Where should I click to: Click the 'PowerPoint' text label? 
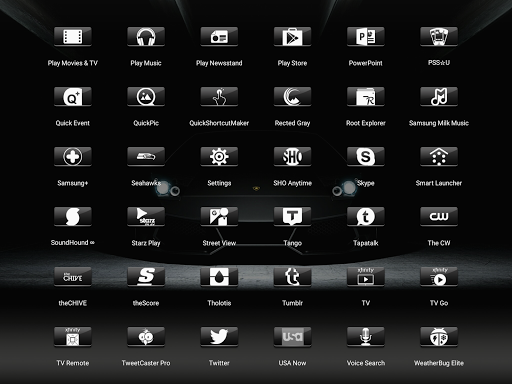(x=366, y=63)
